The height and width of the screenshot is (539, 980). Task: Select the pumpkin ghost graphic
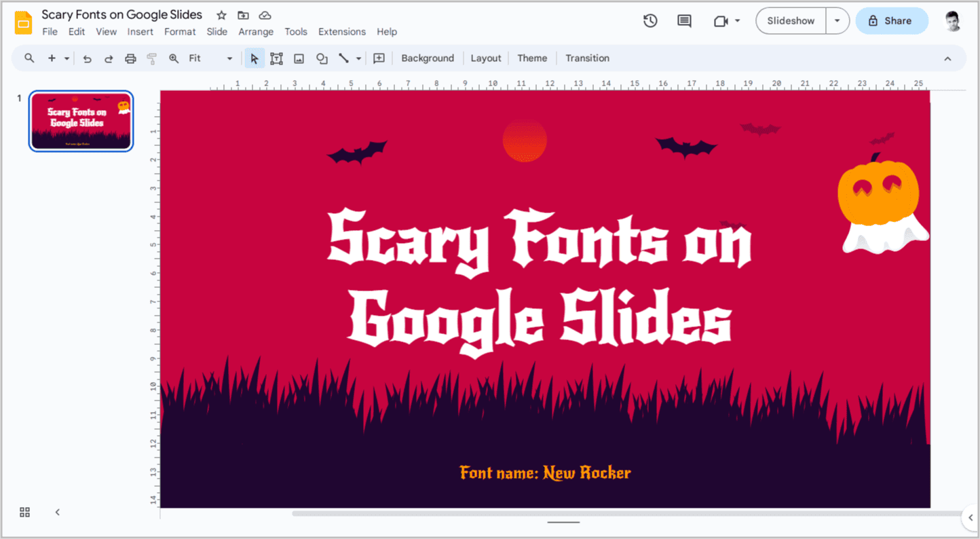coord(883,204)
